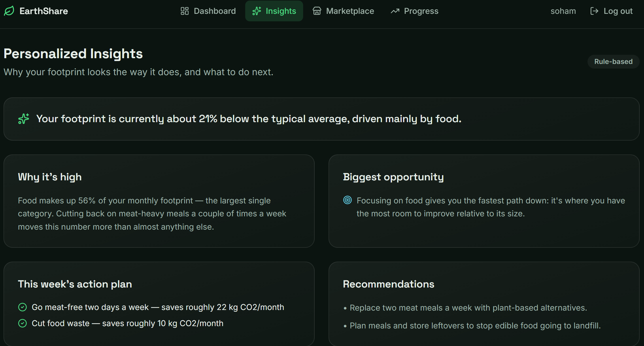Go to the Progress tab
The image size is (644, 346).
414,11
